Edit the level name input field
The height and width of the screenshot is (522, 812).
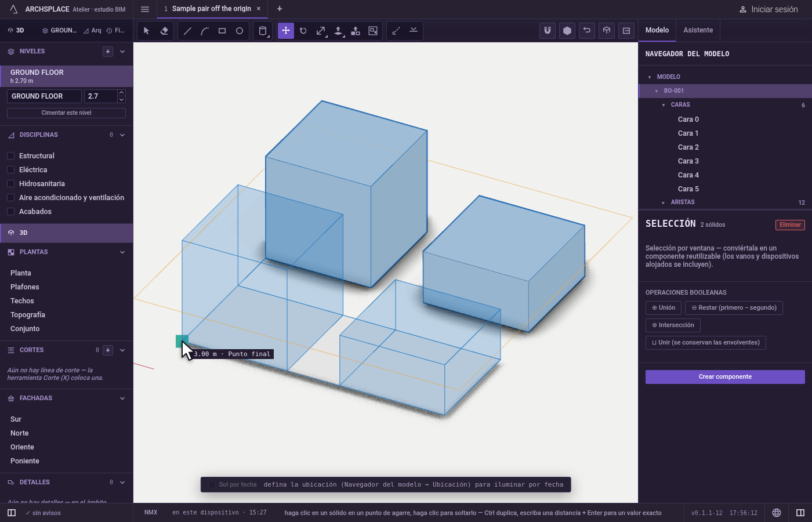pyautogui.click(x=44, y=96)
